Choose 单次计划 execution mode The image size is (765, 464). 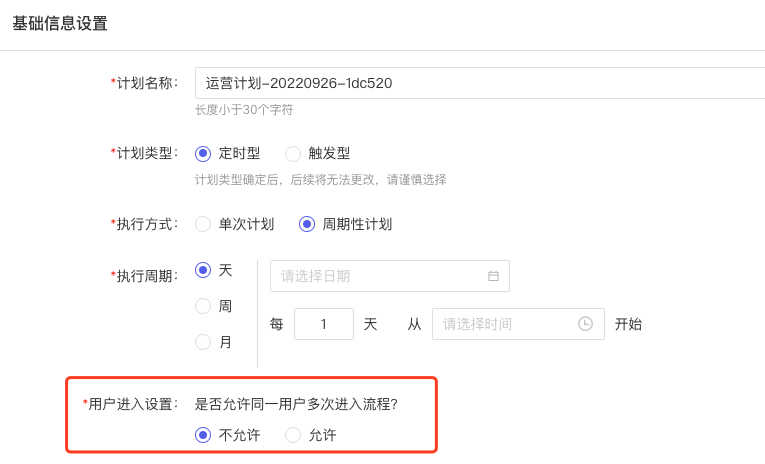pyautogui.click(x=203, y=224)
